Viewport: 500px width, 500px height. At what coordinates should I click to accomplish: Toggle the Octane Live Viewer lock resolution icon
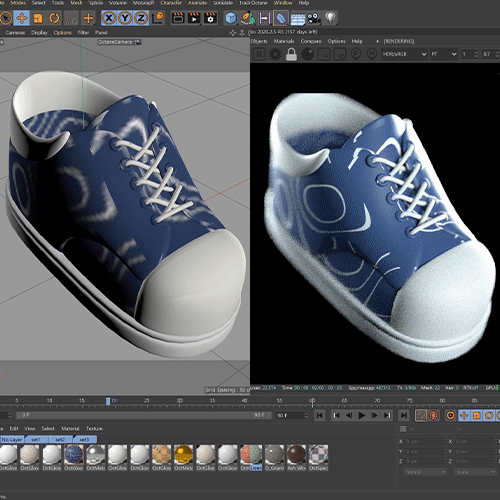tap(291, 54)
